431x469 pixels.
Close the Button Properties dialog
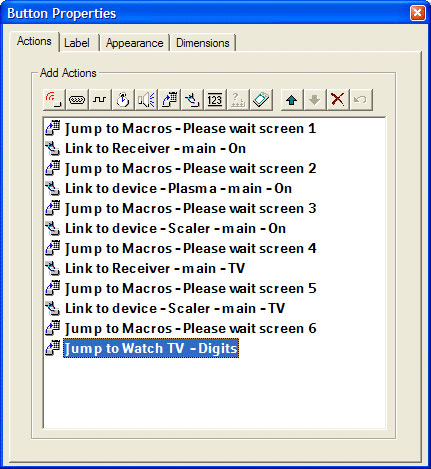pos(417,14)
